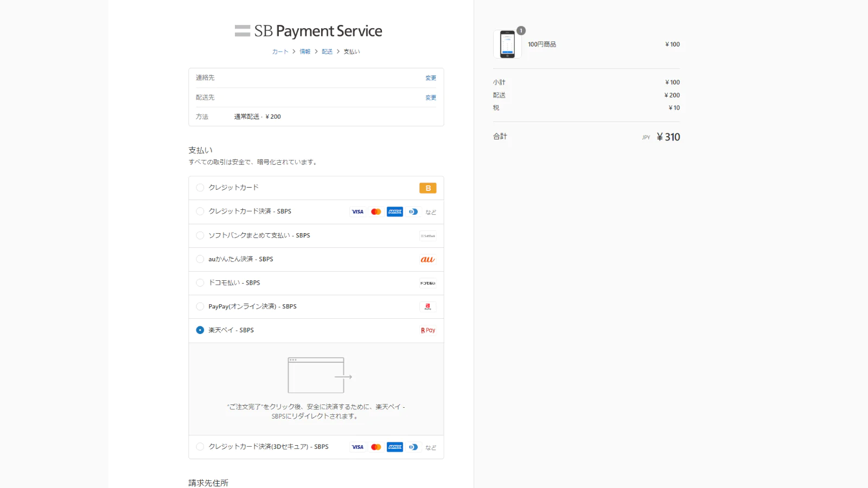Image resolution: width=868 pixels, height=488 pixels.
Task: Click the au logo icon
Action: tap(427, 260)
